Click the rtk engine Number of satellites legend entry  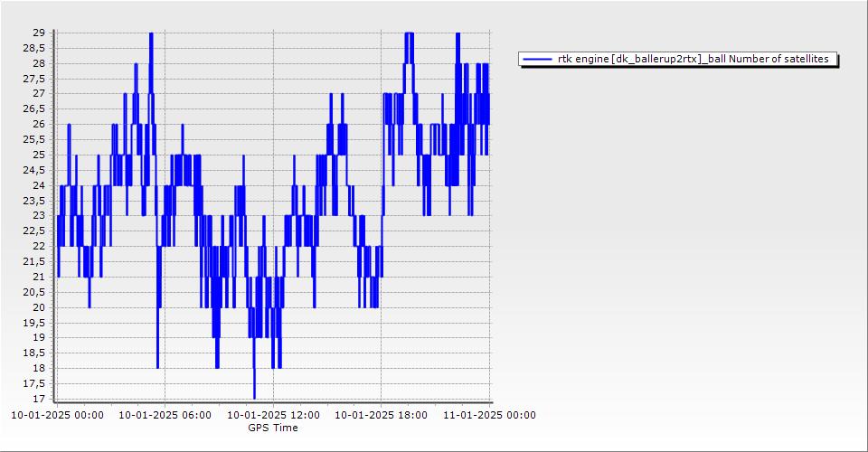click(x=694, y=60)
